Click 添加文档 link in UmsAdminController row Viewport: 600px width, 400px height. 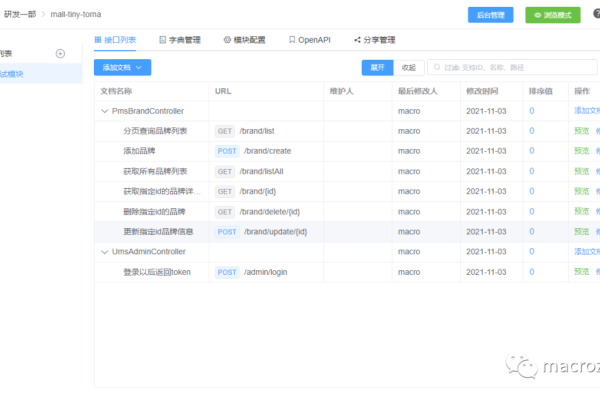587,251
